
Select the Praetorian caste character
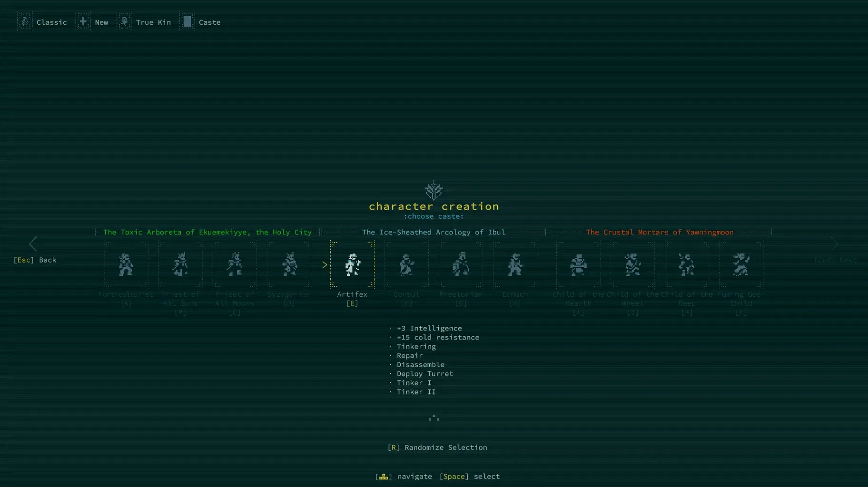click(461, 265)
